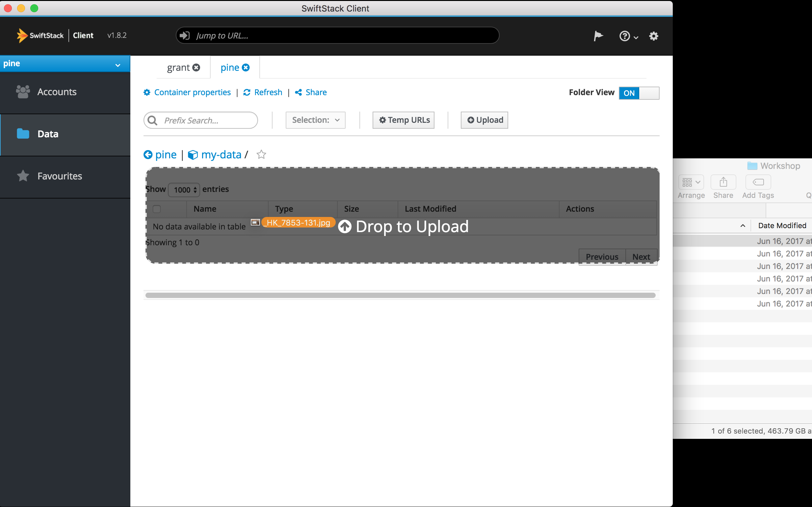Switch to the grant tab
812x507 pixels.
[x=178, y=68]
